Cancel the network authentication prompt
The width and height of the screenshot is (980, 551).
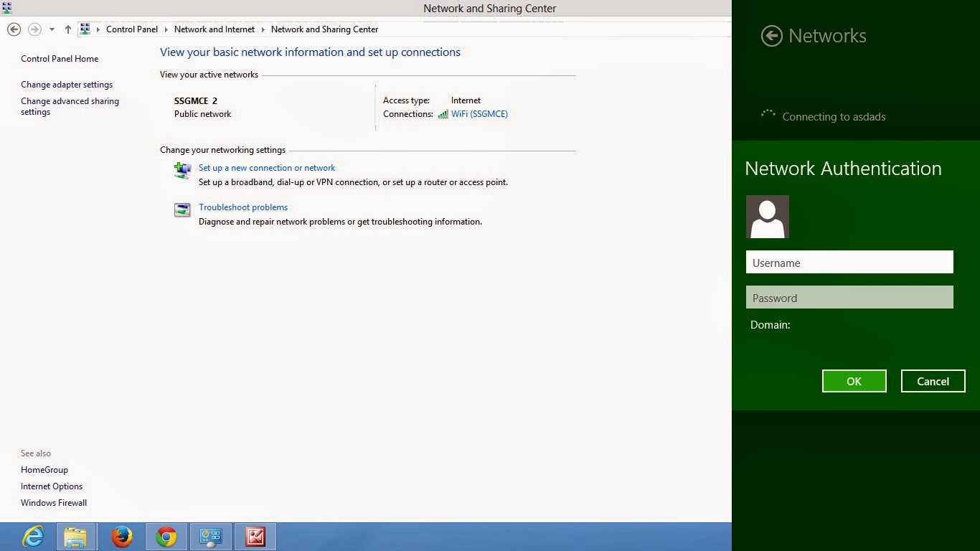point(933,381)
